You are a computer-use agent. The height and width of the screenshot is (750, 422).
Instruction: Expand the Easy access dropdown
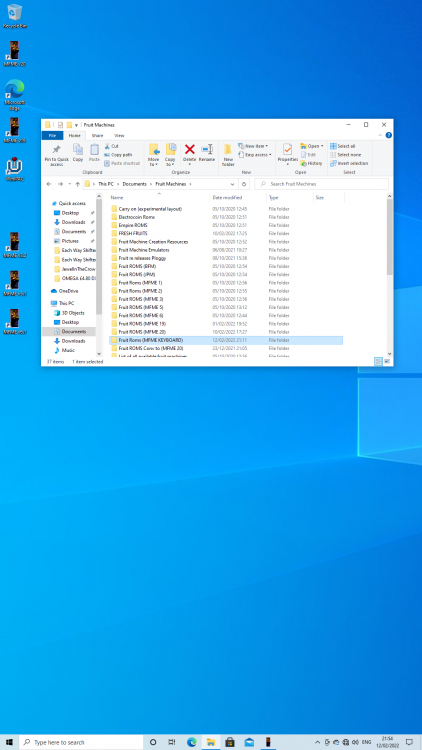255,154
